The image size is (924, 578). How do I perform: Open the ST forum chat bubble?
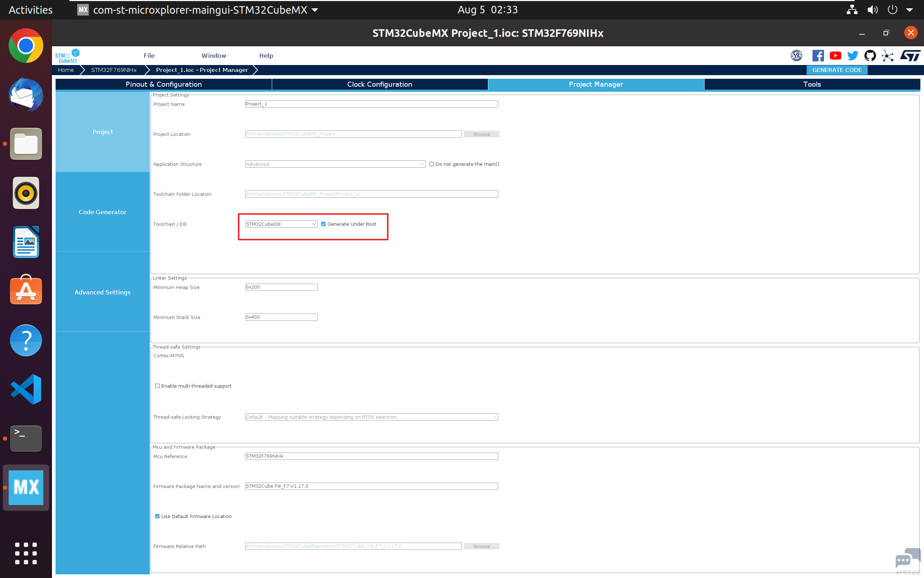click(x=908, y=559)
